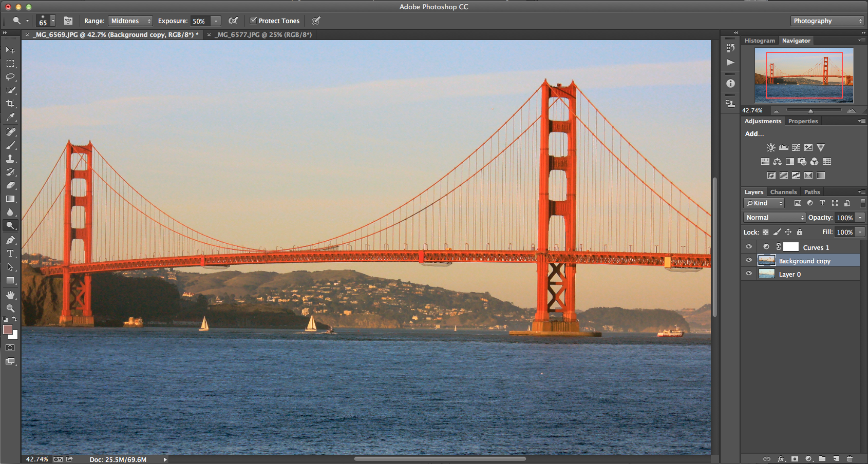Toggle layer filtering switch on or off
The image size is (868, 464).
pos(863,203)
